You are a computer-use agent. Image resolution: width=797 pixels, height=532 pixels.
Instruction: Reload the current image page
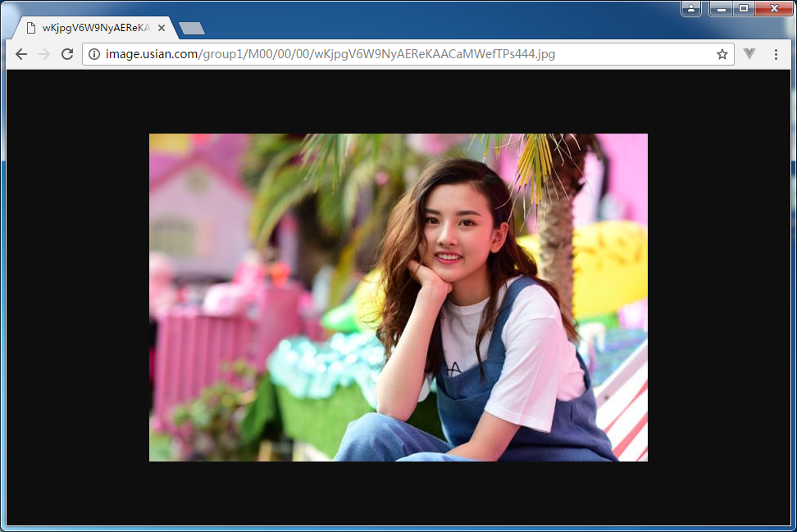pos(67,54)
